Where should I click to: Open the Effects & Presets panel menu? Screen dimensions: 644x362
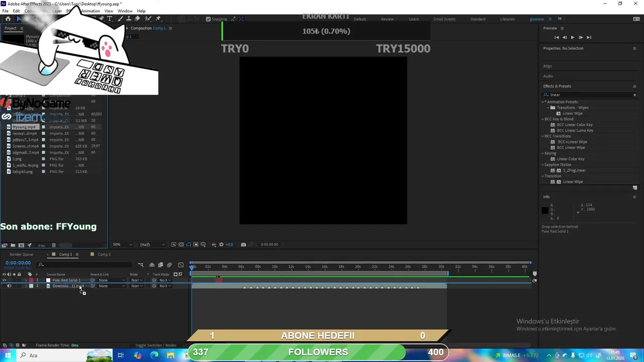(x=634, y=86)
